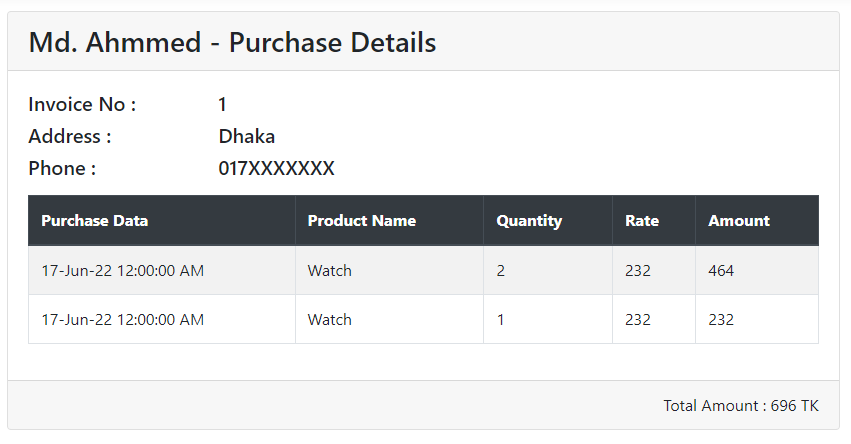The height and width of the screenshot is (444, 851).
Task: Click the second row amount 232 cell
Action: 757,319
